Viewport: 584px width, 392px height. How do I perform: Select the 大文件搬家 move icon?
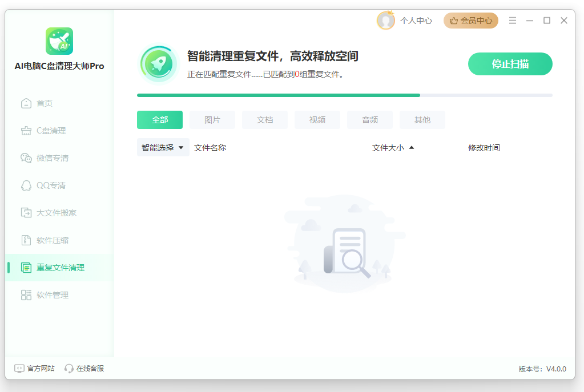[26, 213]
